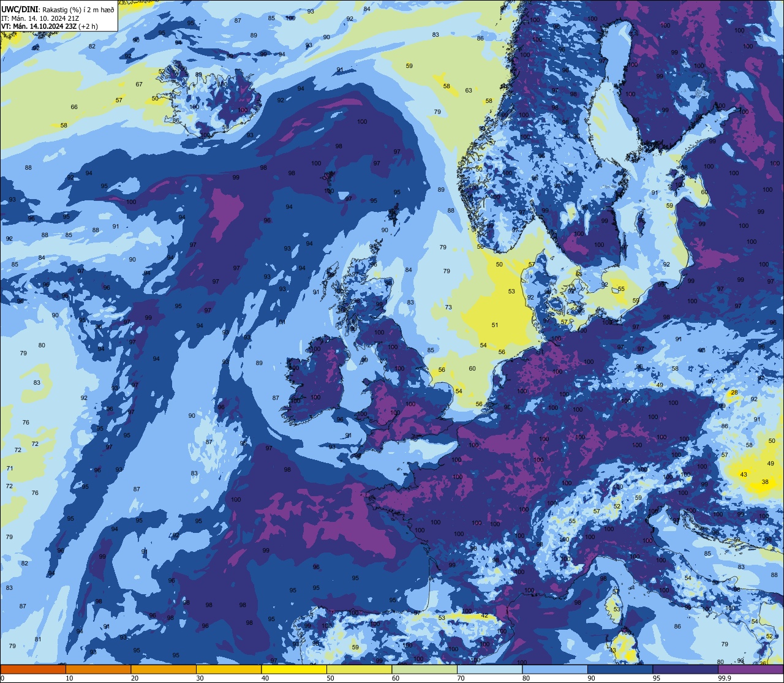The height and width of the screenshot is (683, 784).
Task: Click the purple above-99.9 legend segment
Action: pos(750,669)
